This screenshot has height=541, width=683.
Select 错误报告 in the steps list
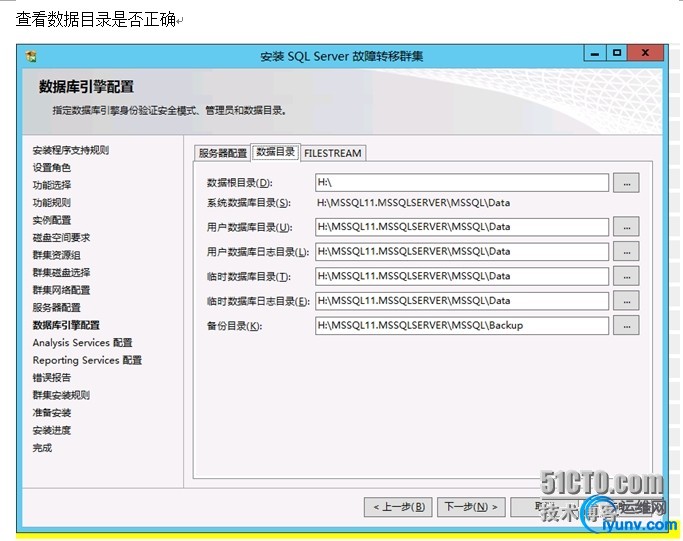point(51,377)
